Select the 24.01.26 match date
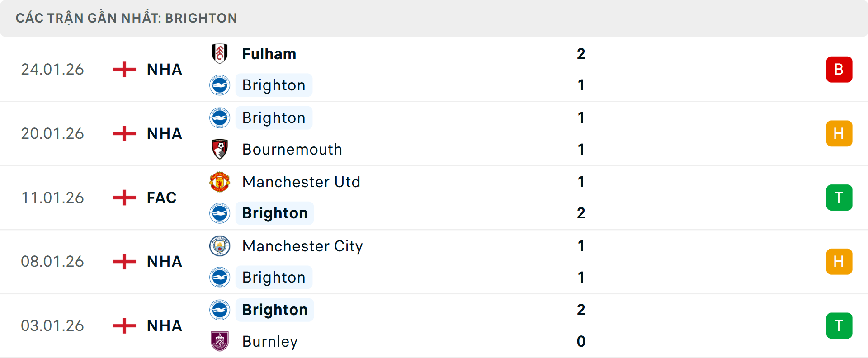 (x=52, y=70)
